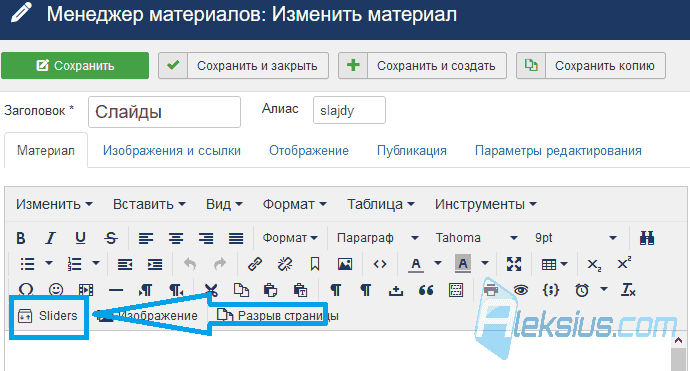Click the green Сохранить button

click(75, 66)
